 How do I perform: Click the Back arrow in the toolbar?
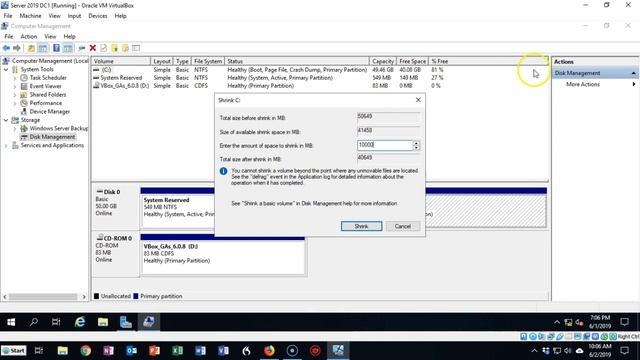6,48
